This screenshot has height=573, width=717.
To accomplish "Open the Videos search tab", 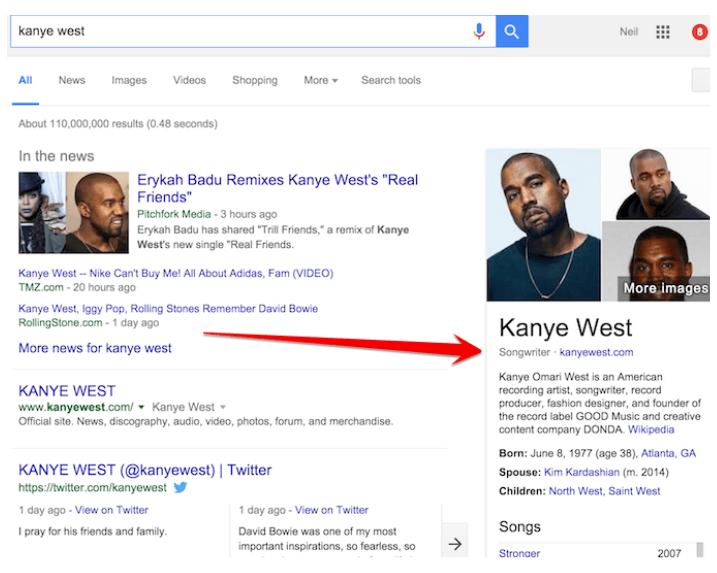I will (189, 80).
